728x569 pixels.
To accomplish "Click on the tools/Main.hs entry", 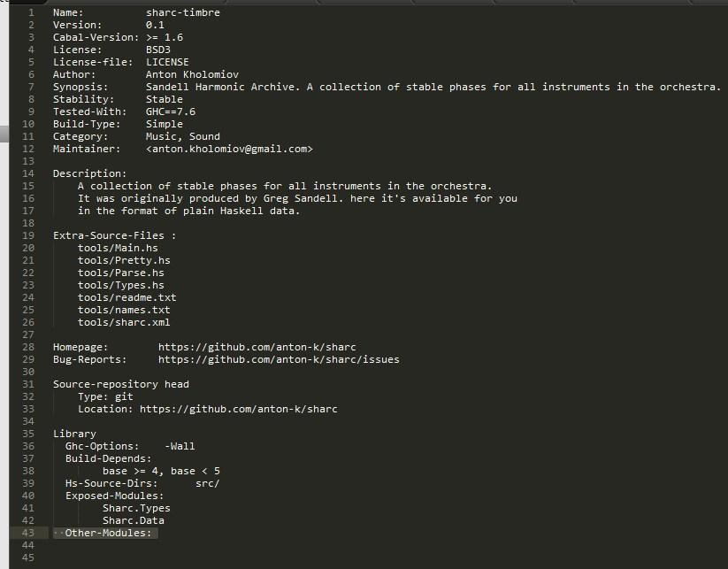I will (118, 248).
